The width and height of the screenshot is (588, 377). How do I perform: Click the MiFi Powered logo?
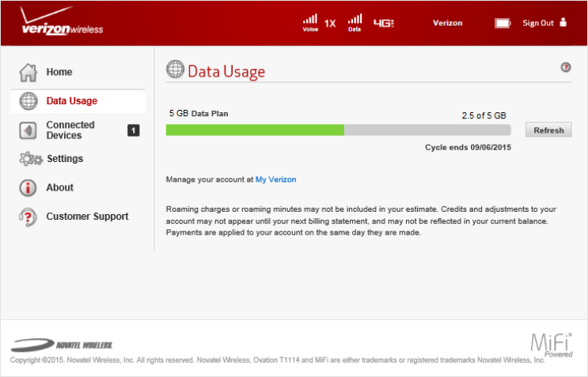(x=552, y=345)
